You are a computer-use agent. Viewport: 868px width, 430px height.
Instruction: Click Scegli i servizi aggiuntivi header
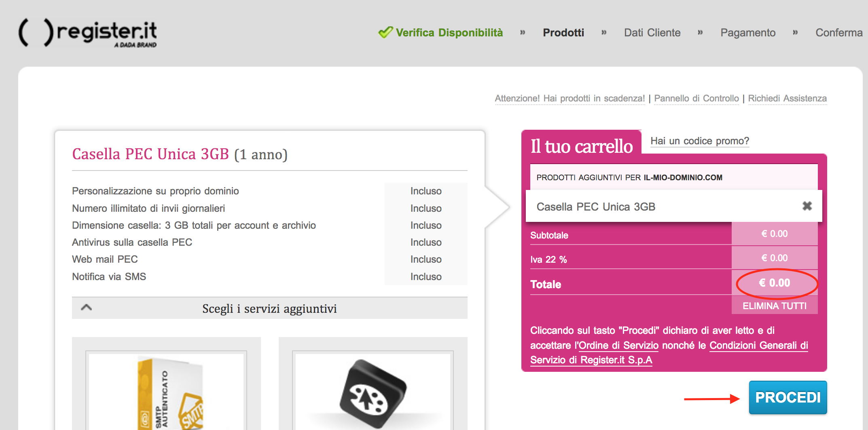coord(269,309)
